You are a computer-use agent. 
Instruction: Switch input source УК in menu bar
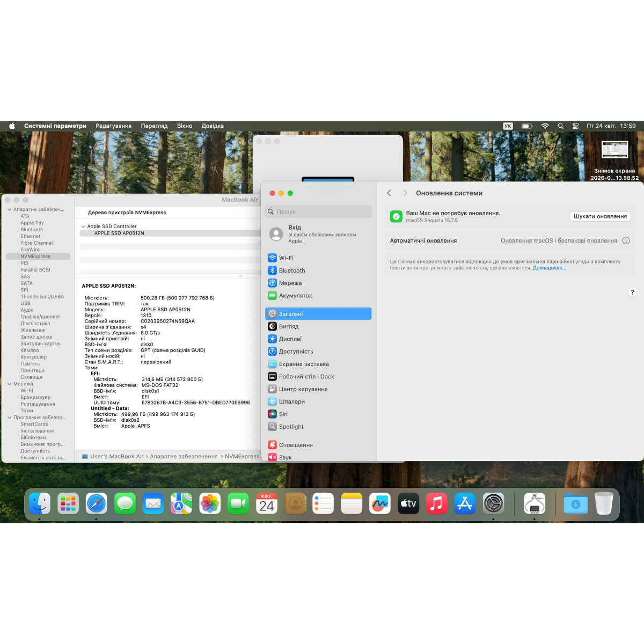tap(508, 126)
